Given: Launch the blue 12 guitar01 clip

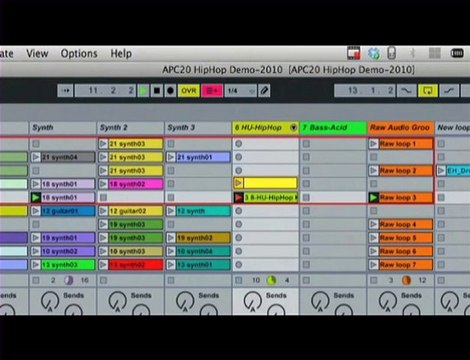Looking at the screenshot, I should 36,211.
